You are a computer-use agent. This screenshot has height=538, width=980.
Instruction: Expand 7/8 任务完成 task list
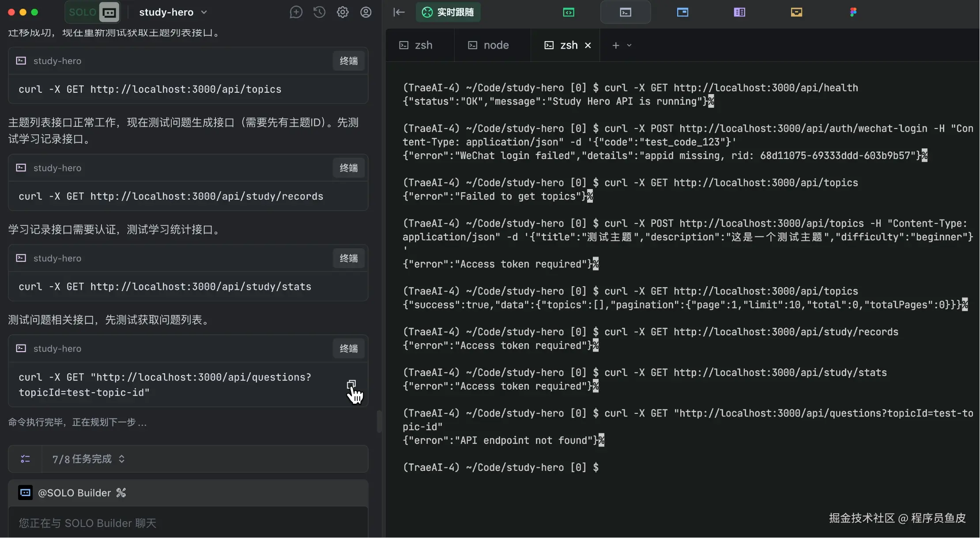[121, 459]
